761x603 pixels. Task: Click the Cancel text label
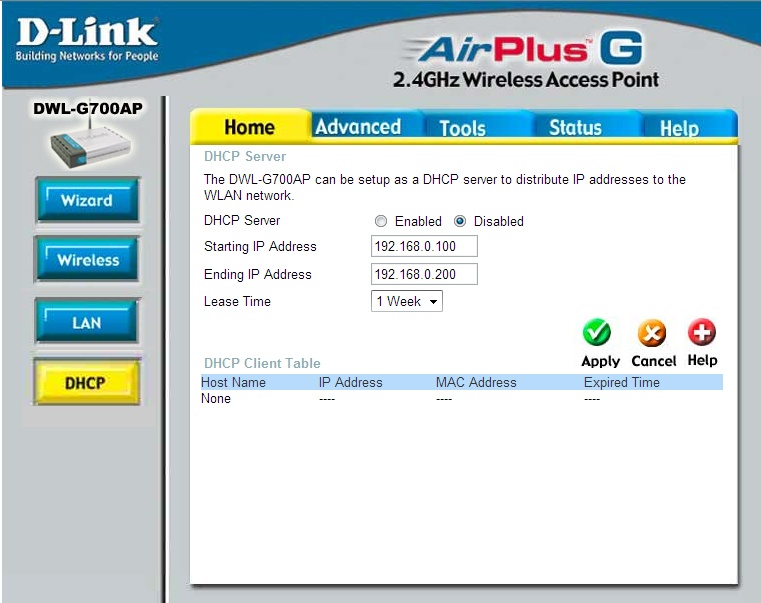(x=653, y=361)
